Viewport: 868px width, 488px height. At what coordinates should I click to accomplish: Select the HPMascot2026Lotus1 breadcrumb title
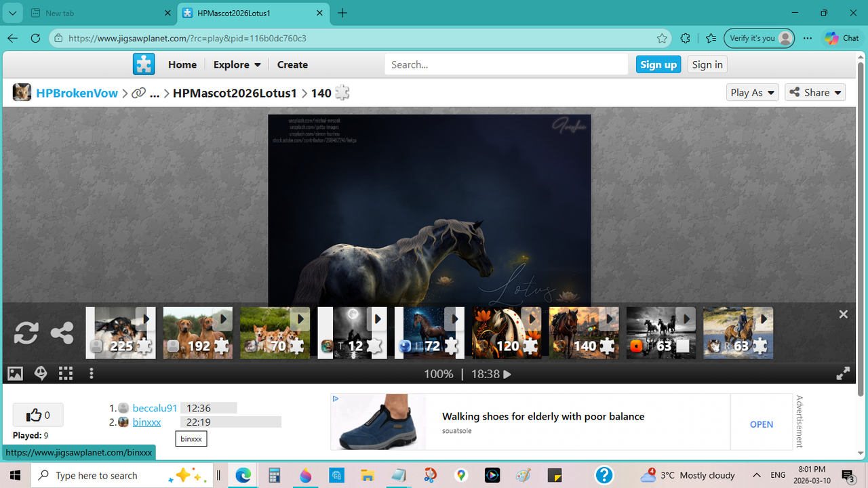click(235, 93)
